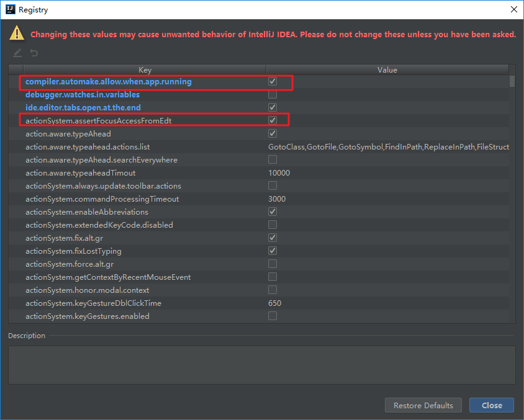Click the 3000 value cell

[277, 199]
